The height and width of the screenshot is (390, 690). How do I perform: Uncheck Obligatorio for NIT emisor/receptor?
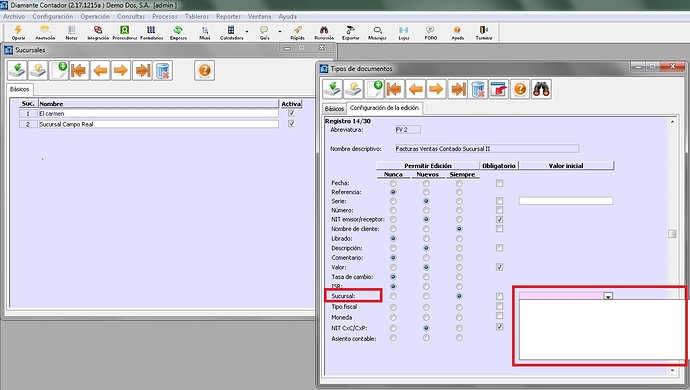499,219
